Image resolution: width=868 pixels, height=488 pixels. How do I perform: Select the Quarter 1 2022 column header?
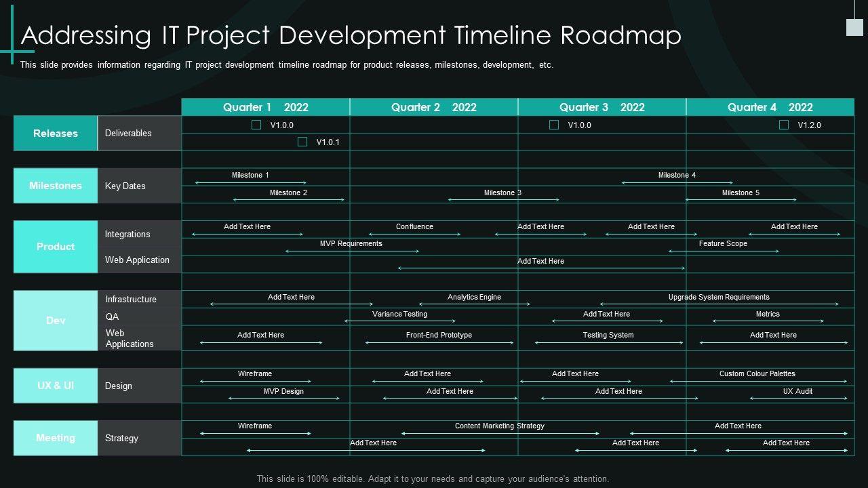point(266,107)
